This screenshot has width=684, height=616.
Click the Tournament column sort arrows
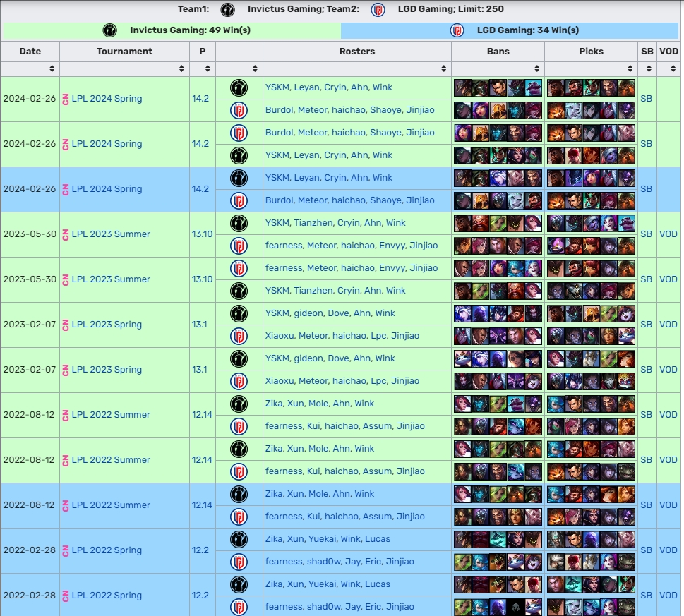[181, 68]
